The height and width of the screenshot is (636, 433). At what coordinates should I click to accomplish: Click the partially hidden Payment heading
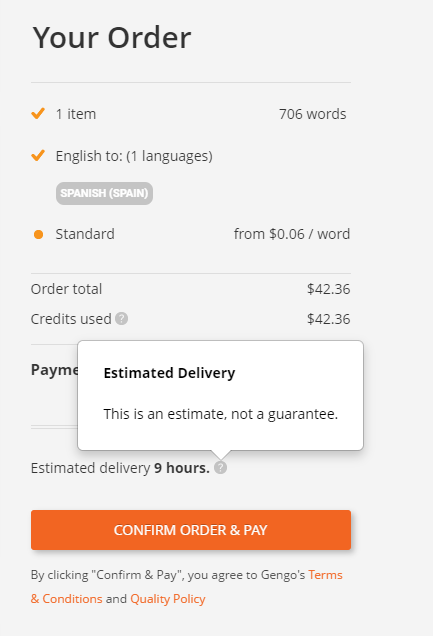tap(54, 370)
